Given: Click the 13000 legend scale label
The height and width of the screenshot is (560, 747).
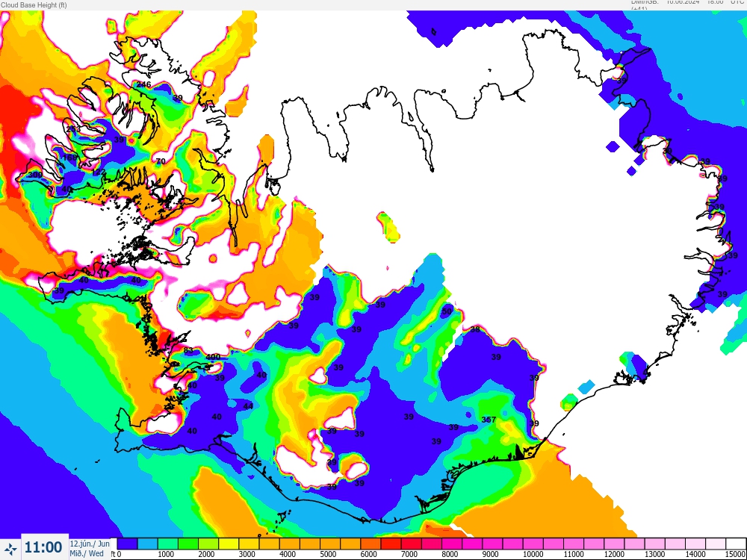Looking at the screenshot, I should (x=654, y=554).
